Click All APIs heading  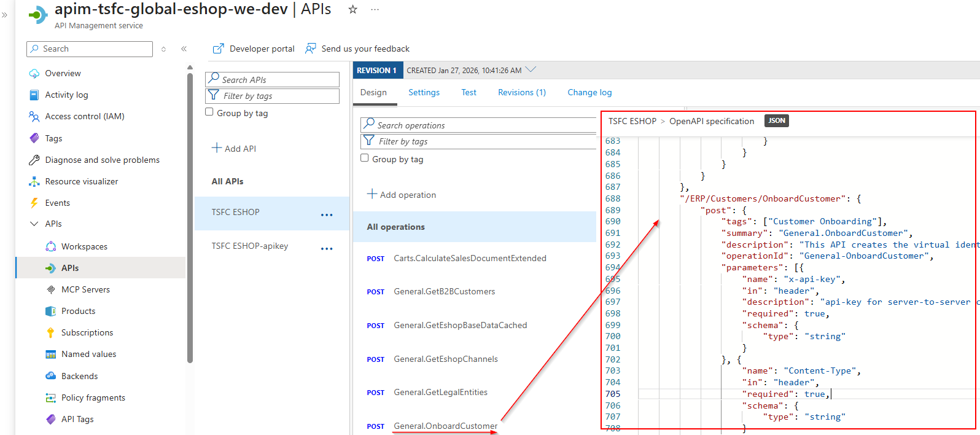227,181
